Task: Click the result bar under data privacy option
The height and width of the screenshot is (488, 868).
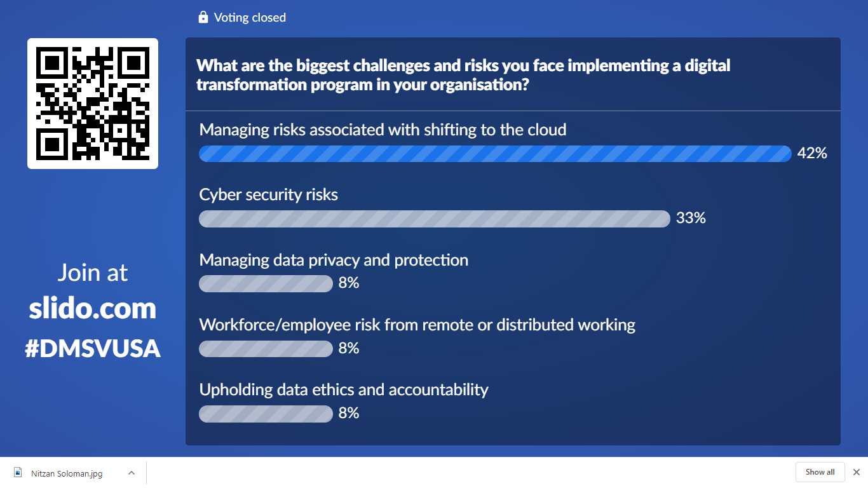Action: 266,283
